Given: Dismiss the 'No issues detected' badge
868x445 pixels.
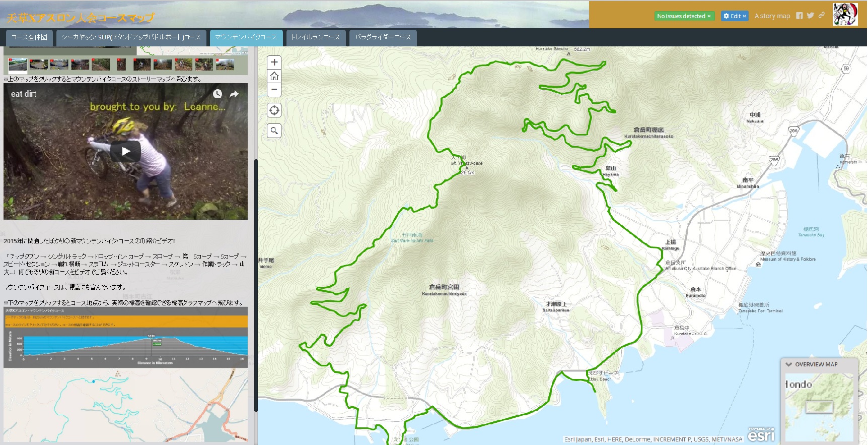Looking at the screenshot, I should (x=709, y=16).
